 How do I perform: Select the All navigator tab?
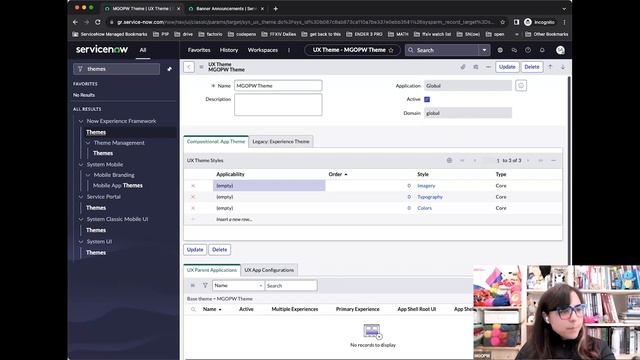(x=143, y=50)
